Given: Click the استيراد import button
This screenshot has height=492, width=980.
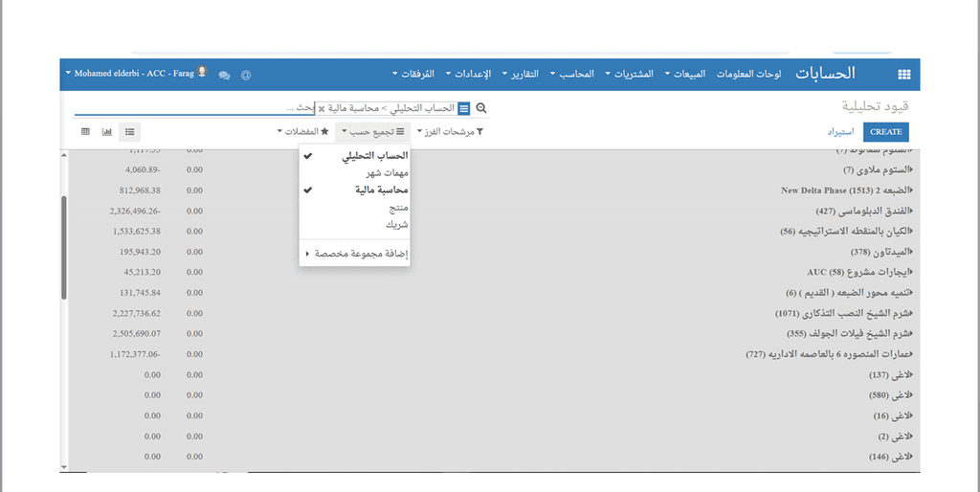Looking at the screenshot, I should tap(840, 132).
